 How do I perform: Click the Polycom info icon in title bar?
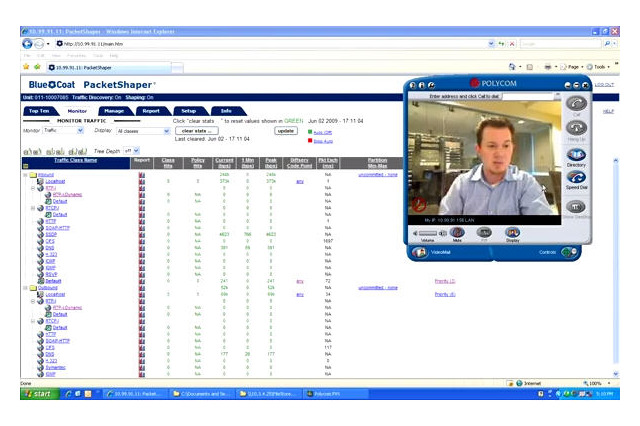[422, 85]
